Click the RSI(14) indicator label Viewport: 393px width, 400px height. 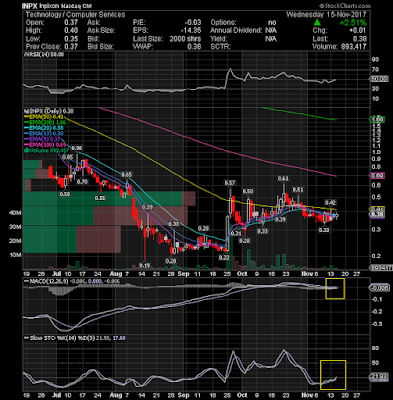tap(43, 55)
